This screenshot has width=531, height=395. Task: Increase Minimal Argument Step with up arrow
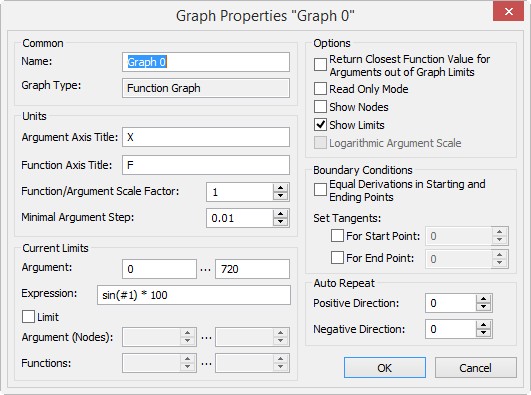point(280,213)
